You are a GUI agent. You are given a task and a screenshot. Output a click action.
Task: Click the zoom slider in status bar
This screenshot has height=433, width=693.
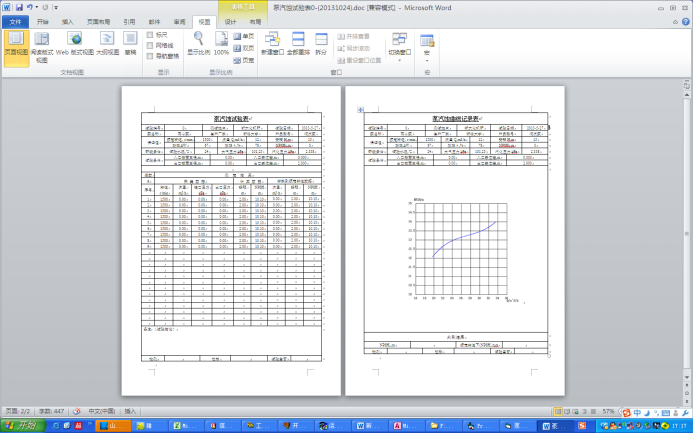[x=648, y=412]
